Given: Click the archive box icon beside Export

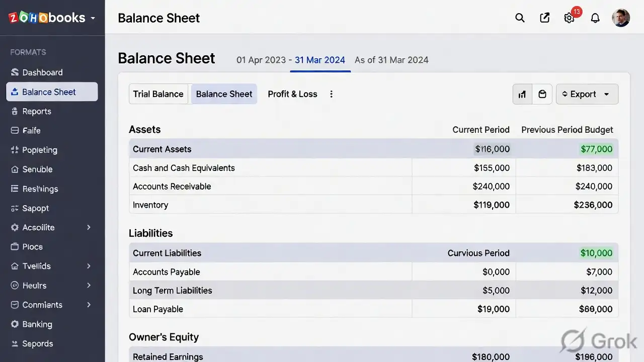Looking at the screenshot, I should coord(542,94).
